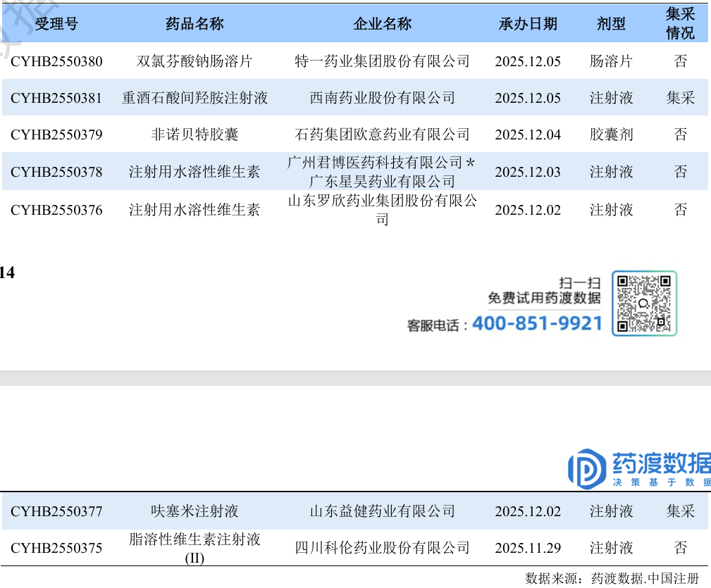Click date 2025.12.03

[528, 172]
